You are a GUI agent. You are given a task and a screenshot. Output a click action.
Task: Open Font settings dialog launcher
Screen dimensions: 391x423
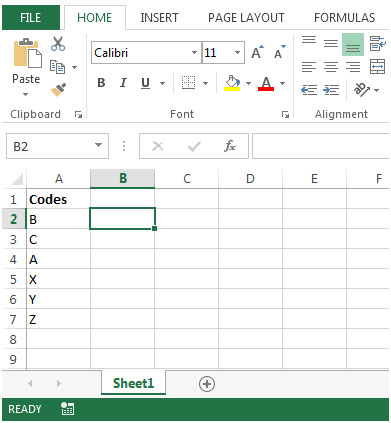285,115
